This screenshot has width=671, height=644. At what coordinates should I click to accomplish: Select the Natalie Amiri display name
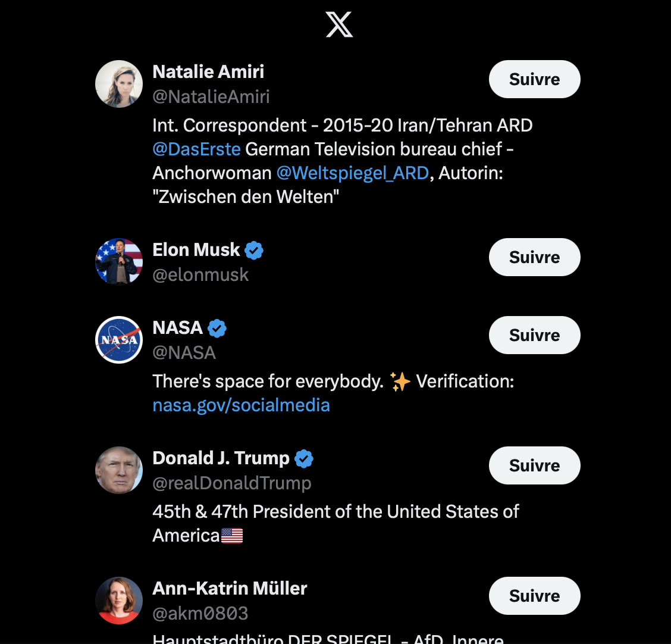tap(208, 71)
